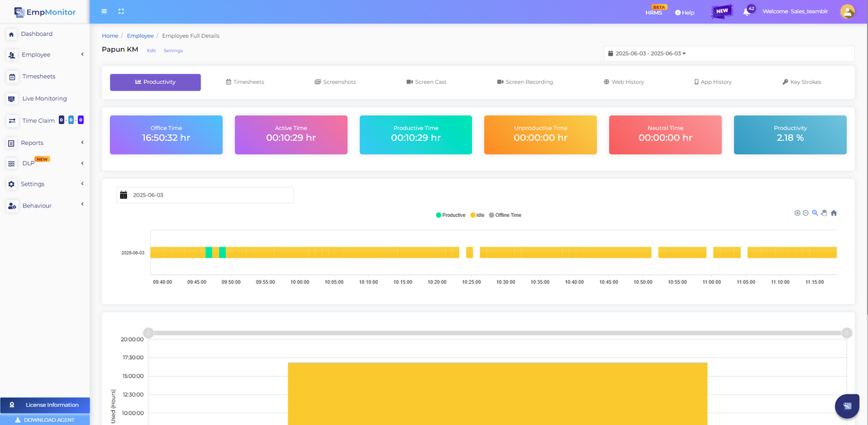Click the 2025-06-03 single date input field
Screen dimensions: 868x425
click(x=205, y=195)
